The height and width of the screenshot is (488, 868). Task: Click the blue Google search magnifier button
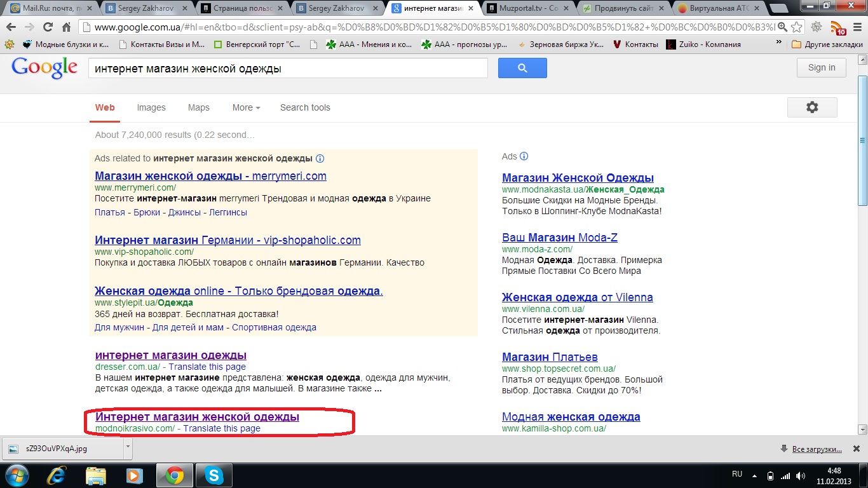pos(522,68)
